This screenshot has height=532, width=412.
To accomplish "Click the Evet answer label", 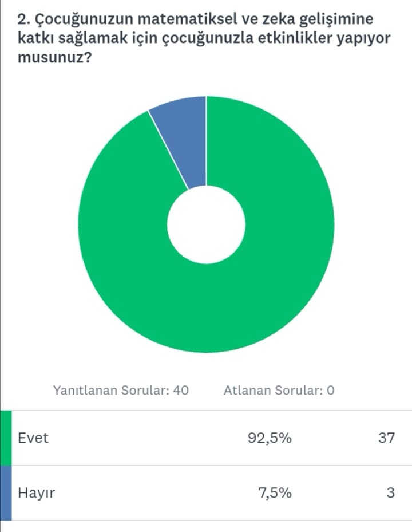I will (34, 438).
